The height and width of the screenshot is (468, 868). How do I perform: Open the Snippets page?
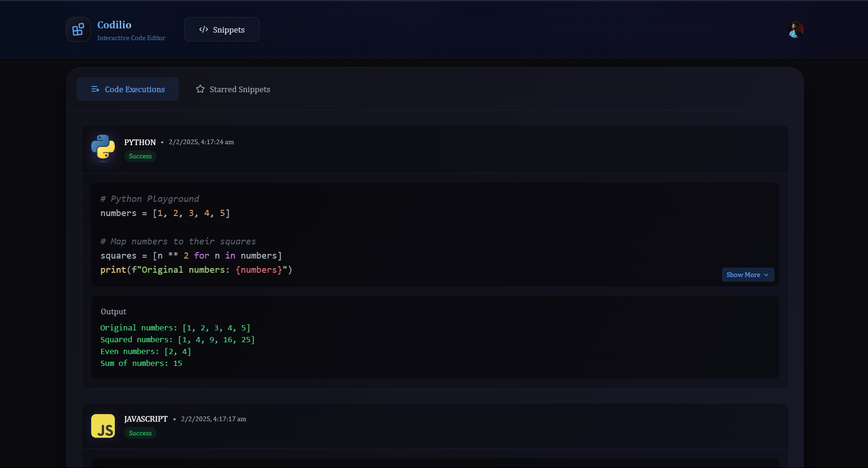(x=221, y=29)
